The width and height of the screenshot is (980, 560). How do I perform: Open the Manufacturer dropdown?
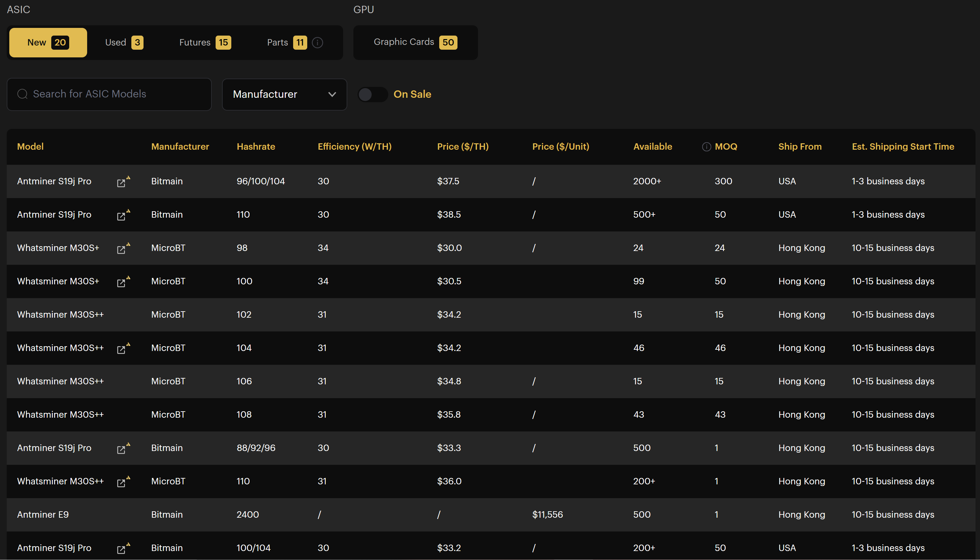point(284,94)
